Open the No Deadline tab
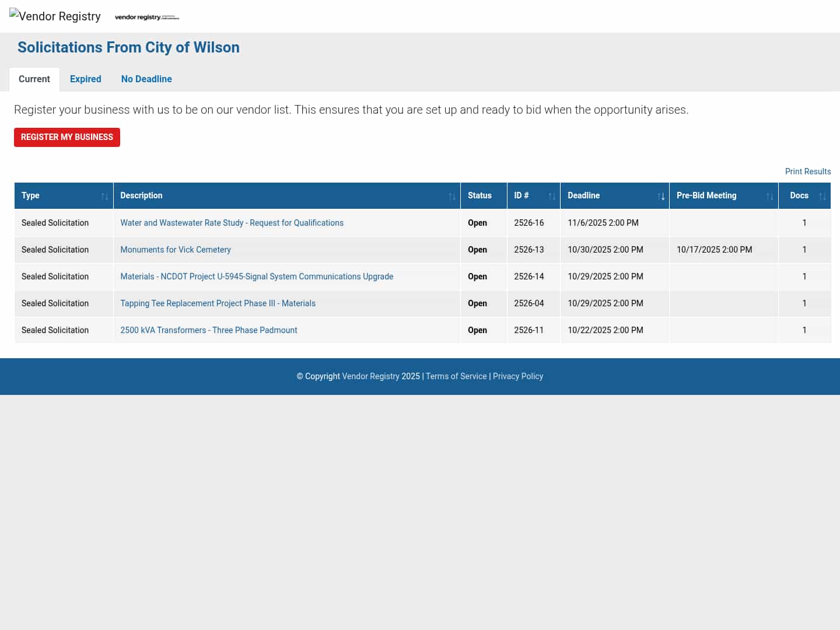 click(x=146, y=79)
